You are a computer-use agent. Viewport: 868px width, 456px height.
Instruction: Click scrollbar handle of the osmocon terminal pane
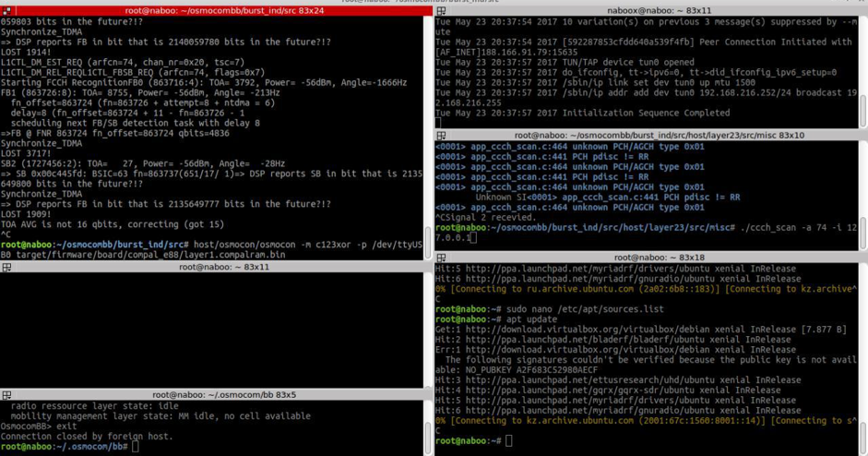pos(428,242)
